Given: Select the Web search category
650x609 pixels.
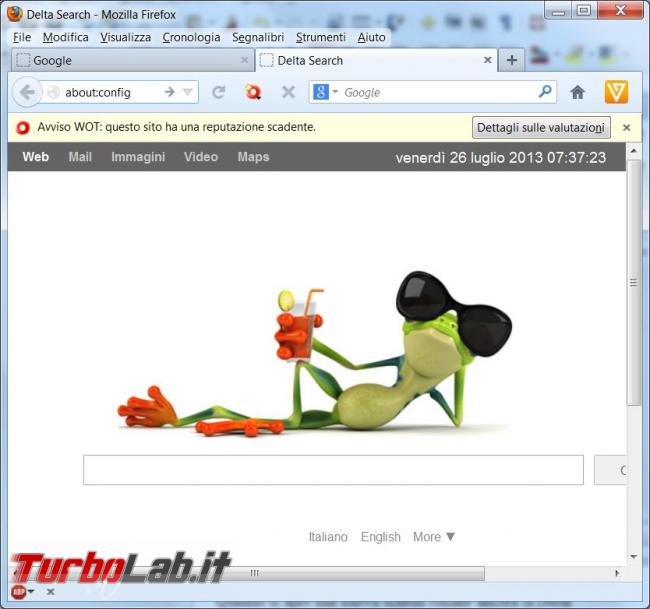Looking at the screenshot, I should click(x=36, y=157).
